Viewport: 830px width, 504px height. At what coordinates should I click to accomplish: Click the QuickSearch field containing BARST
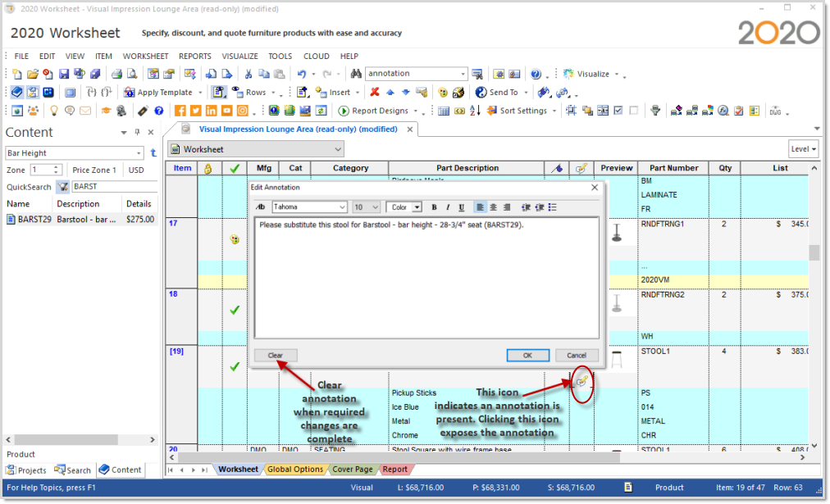[114, 187]
